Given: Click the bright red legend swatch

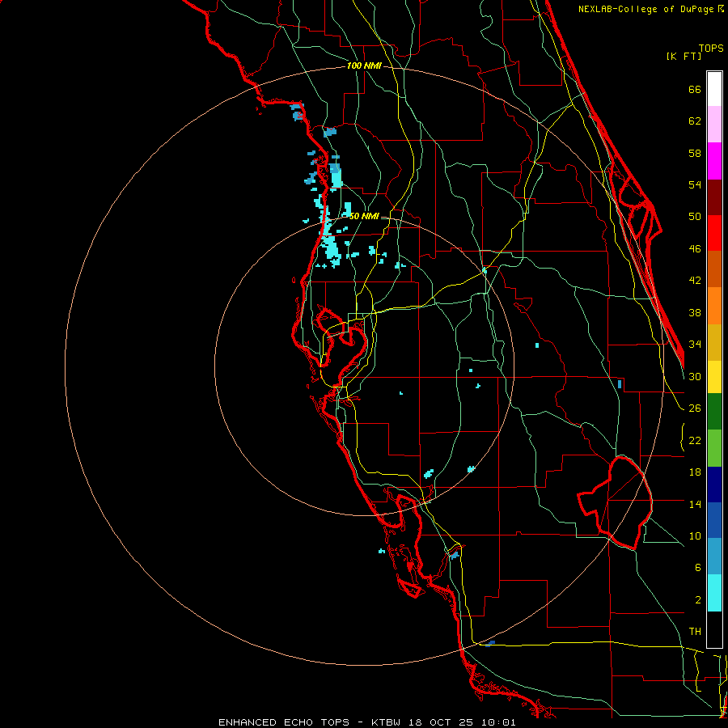Looking at the screenshot, I should [x=714, y=233].
